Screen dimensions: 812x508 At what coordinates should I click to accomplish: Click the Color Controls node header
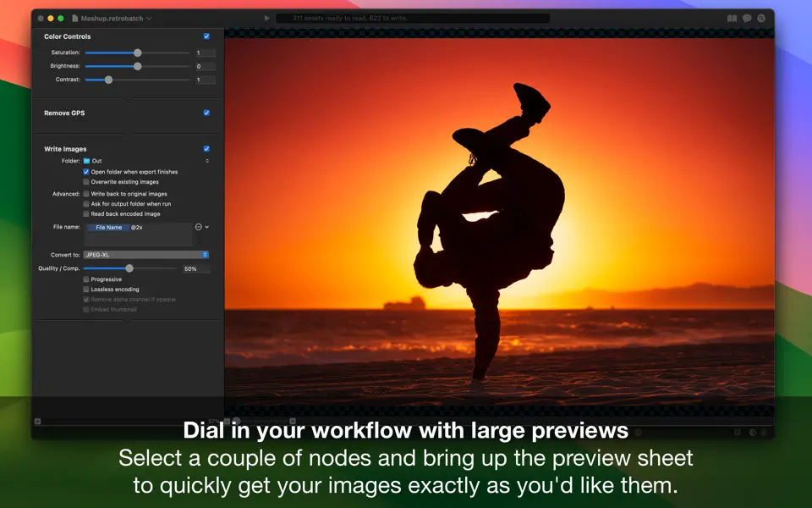point(68,36)
